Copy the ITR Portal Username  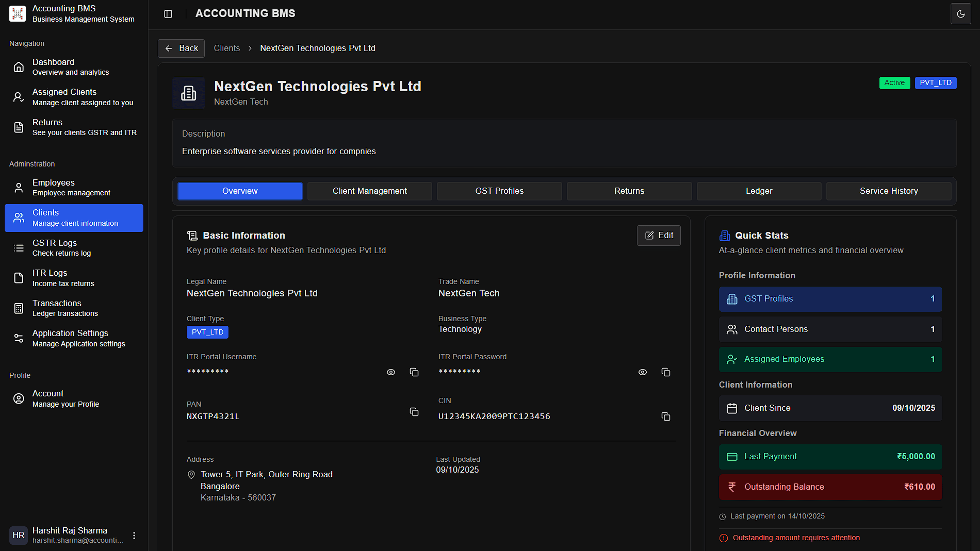pyautogui.click(x=414, y=372)
